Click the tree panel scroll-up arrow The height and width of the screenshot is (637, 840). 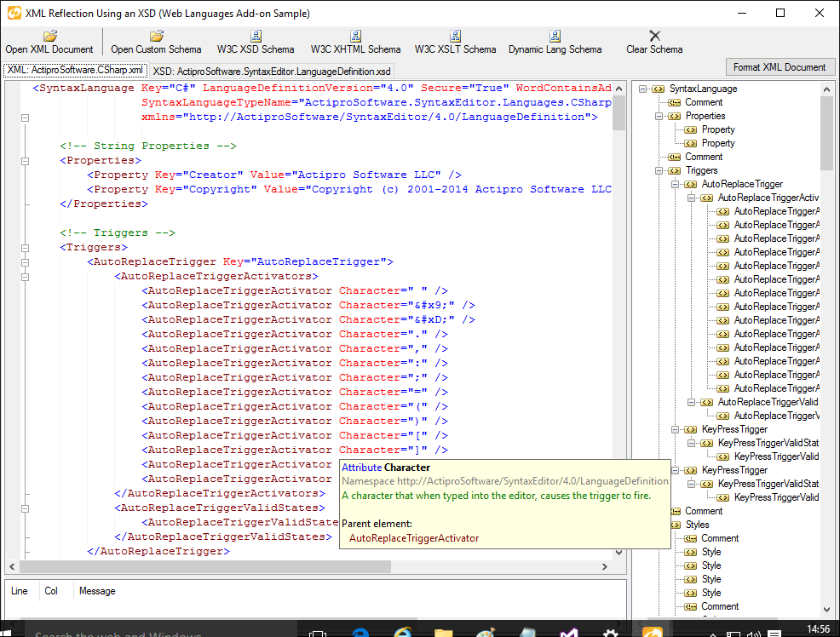[x=826, y=89]
